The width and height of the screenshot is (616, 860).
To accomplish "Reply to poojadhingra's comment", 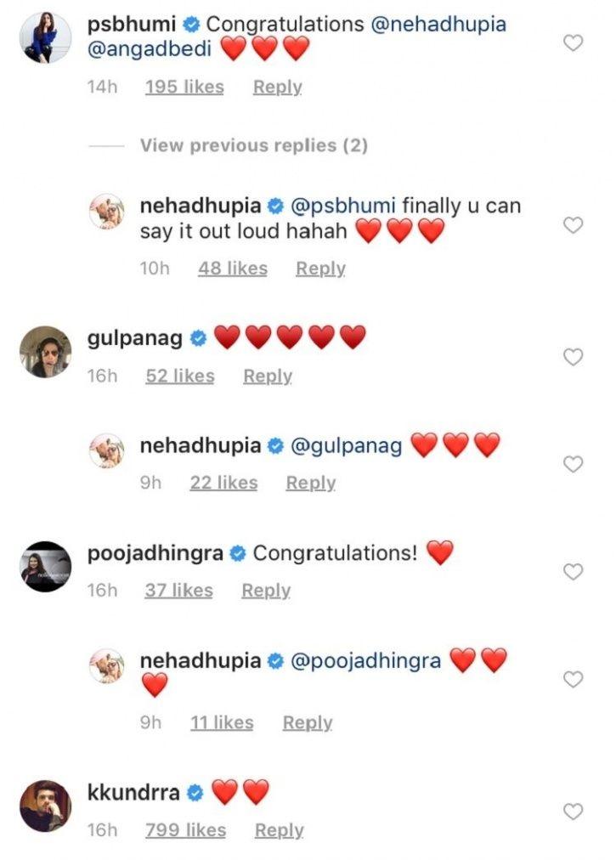I will tap(267, 590).
